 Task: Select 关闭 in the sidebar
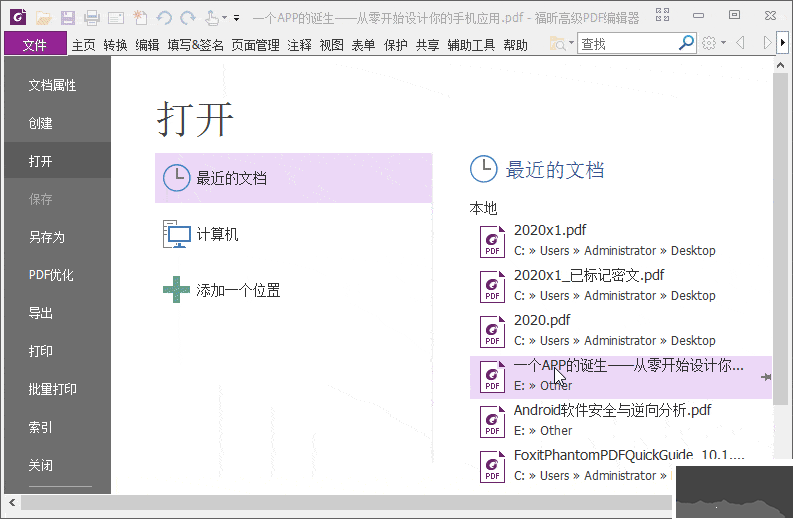point(58,465)
